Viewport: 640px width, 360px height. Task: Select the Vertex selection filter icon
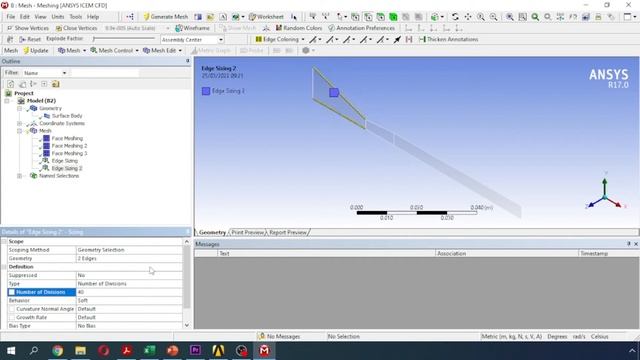(x=355, y=17)
